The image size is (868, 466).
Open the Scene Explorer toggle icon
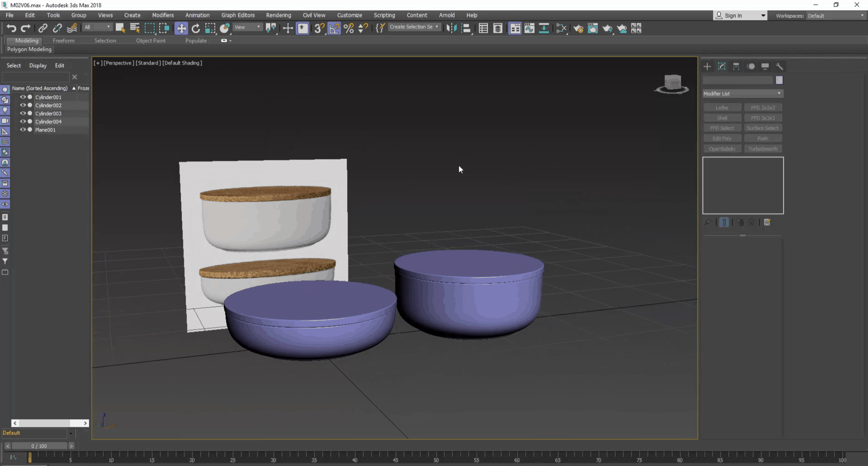tap(483, 28)
